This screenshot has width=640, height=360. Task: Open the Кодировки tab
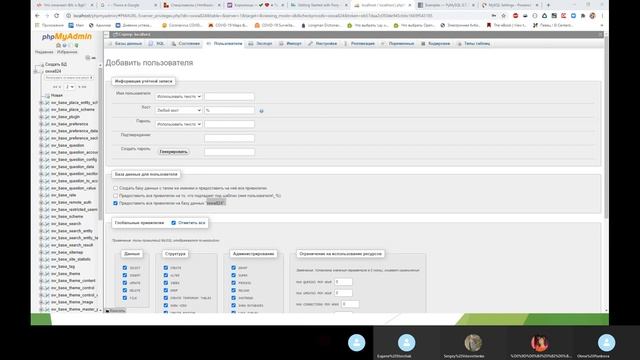click(436, 44)
